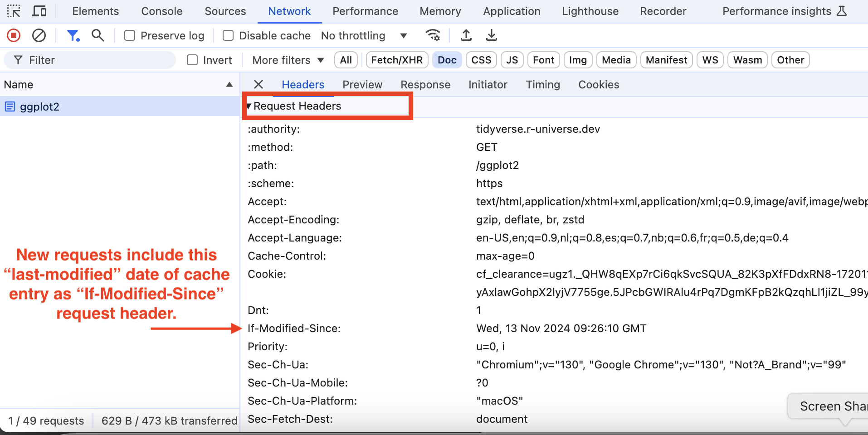This screenshot has width=868, height=435.
Task: Click the filter funnel icon
Action: tap(73, 35)
